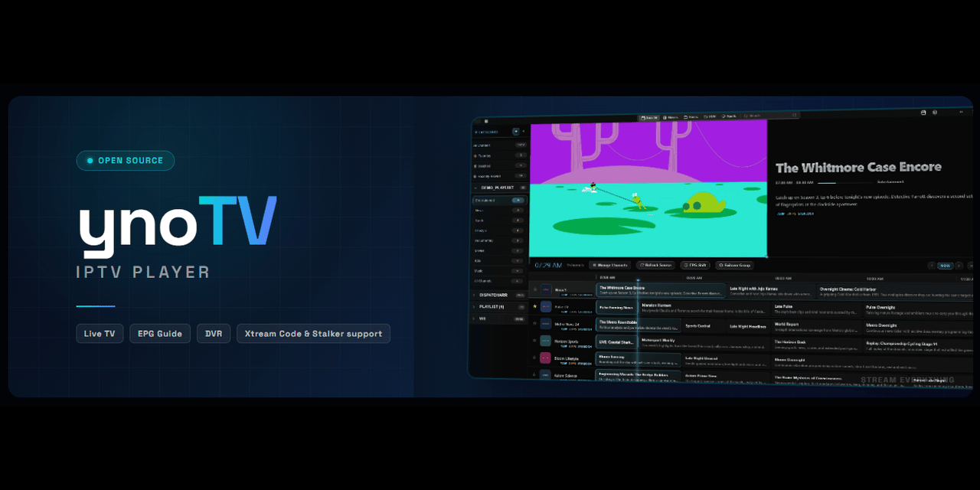Screen dimensions: 980x490
Task: Click the EPG Guide feature tag
Action: [160, 334]
